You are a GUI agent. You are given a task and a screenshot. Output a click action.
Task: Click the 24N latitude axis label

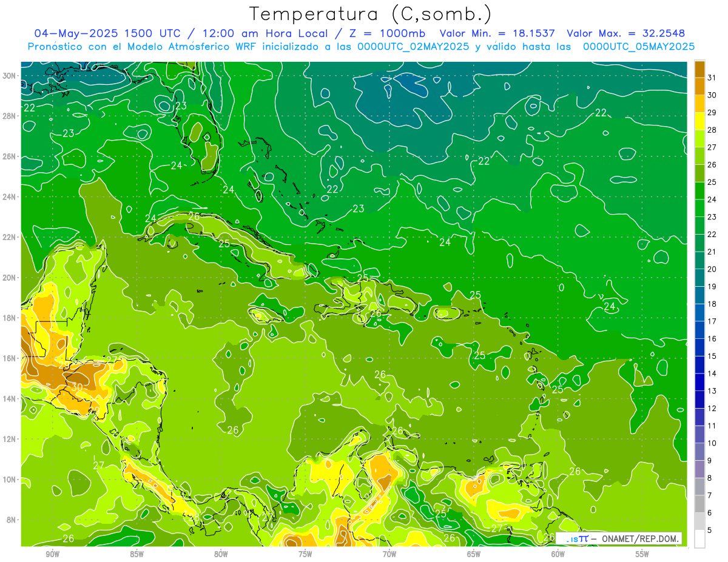click(x=10, y=196)
